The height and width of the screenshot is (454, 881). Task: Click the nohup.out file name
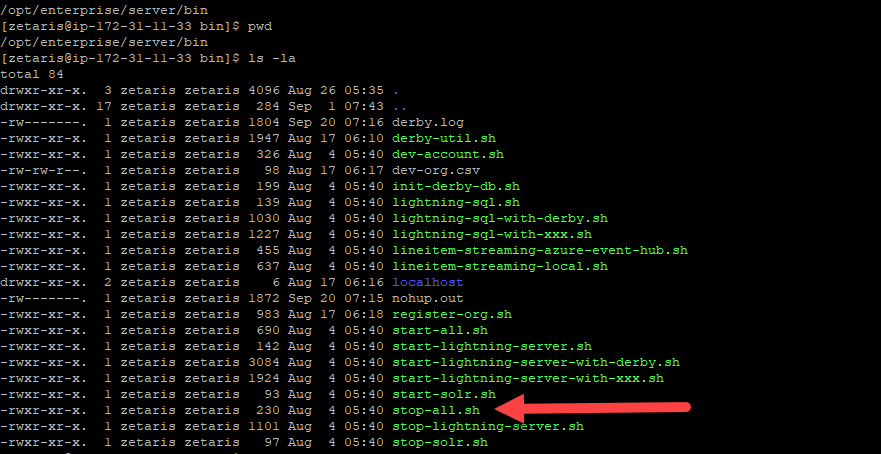click(x=428, y=298)
